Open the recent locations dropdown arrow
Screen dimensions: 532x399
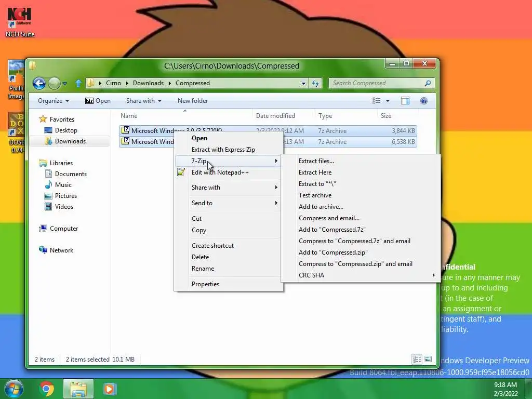[x=65, y=83]
